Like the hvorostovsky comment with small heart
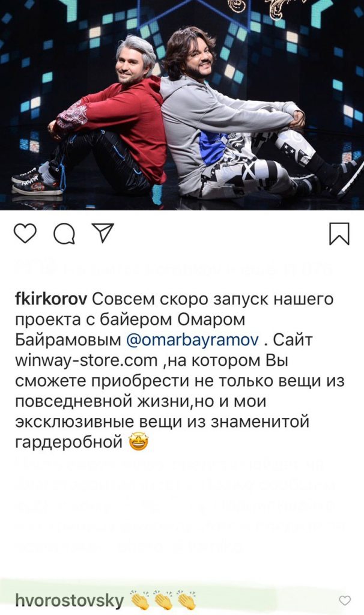Viewport: 364px width, 615px height. click(x=345, y=601)
